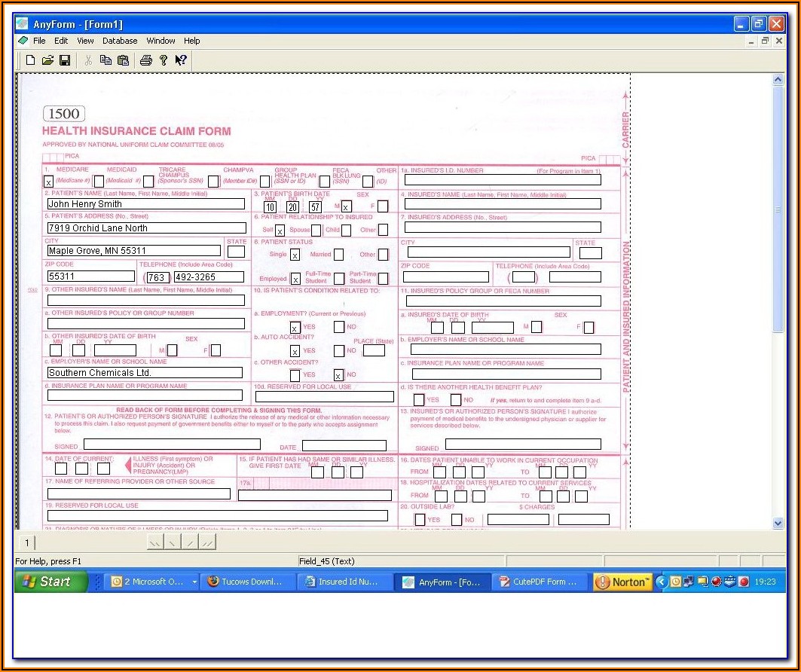Activate the context help pointer icon

[x=181, y=60]
